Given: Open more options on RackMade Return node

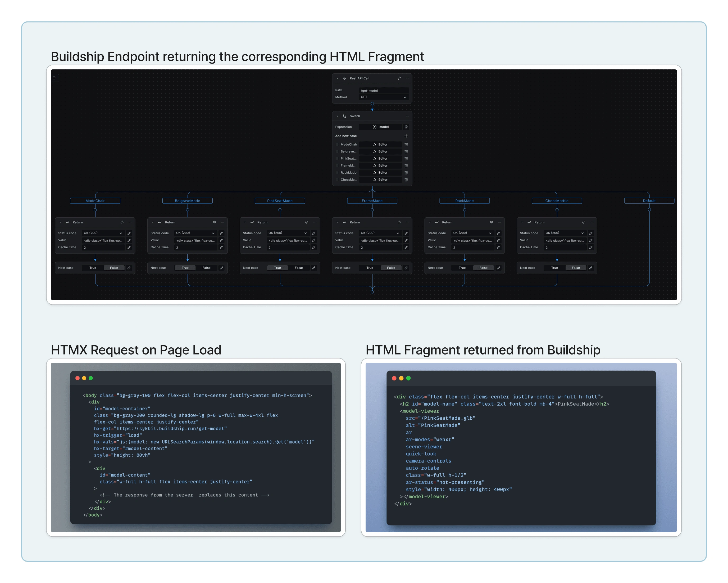Looking at the screenshot, I should click(499, 222).
